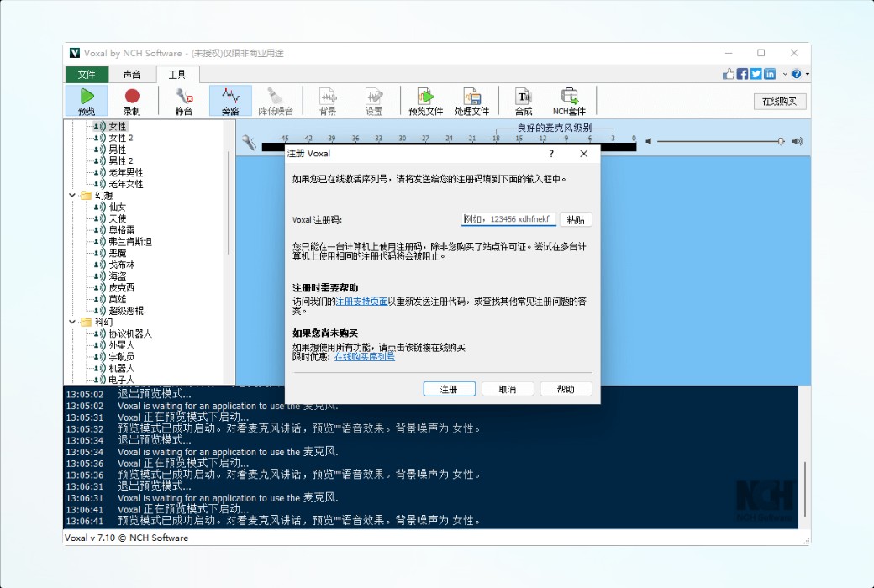Image resolution: width=874 pixels, height=588 pixels.
Task: Close the 注册 Voxal dialog
Action: [583, 153]
